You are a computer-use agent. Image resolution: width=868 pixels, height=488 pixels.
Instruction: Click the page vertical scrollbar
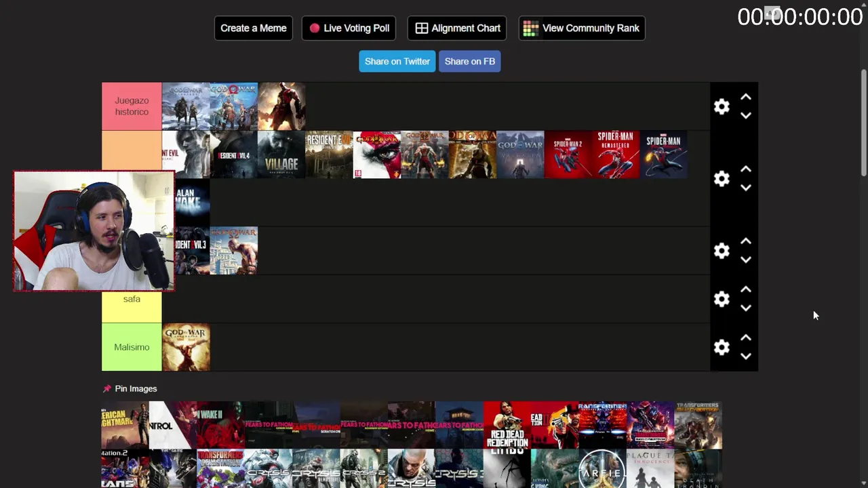863,123
